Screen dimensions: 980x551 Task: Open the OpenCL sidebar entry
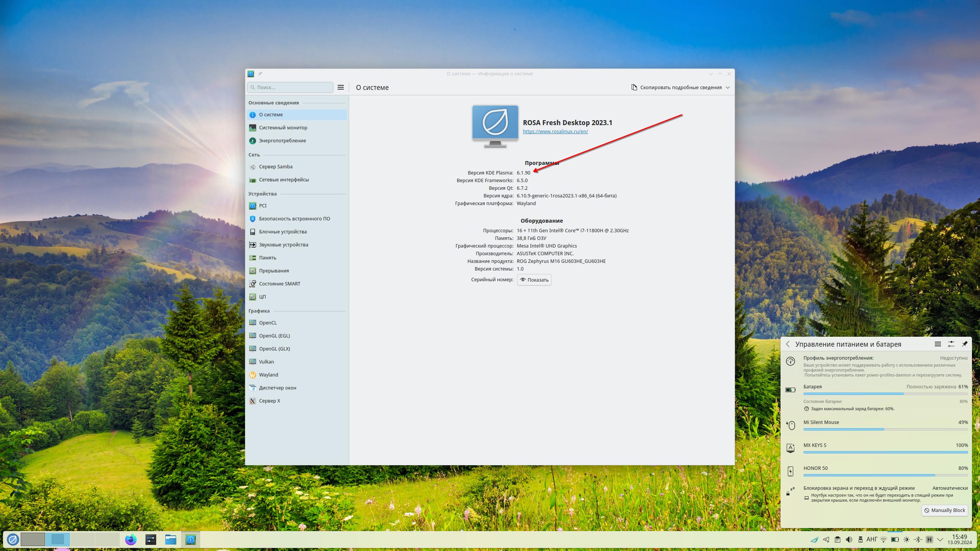[297, 323]
